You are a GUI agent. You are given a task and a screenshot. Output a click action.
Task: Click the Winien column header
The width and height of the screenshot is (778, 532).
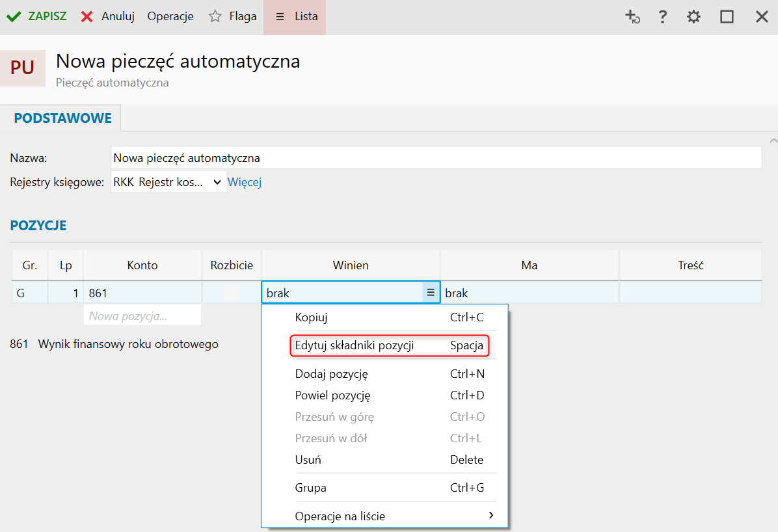coord(351,265)
